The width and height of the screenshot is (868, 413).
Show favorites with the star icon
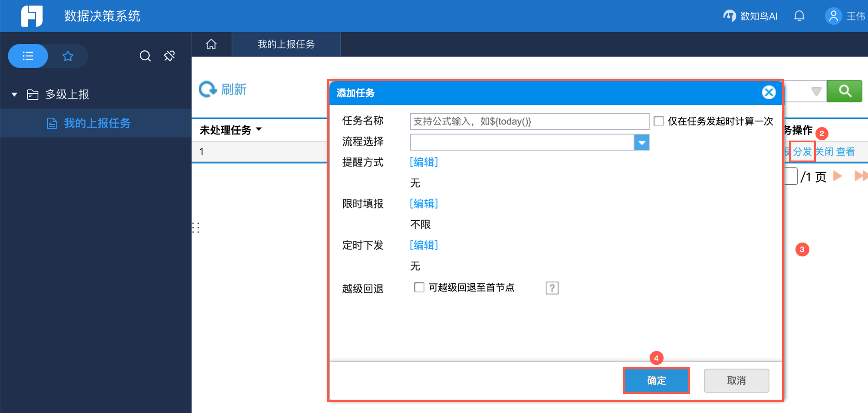[x=68, y=56]
